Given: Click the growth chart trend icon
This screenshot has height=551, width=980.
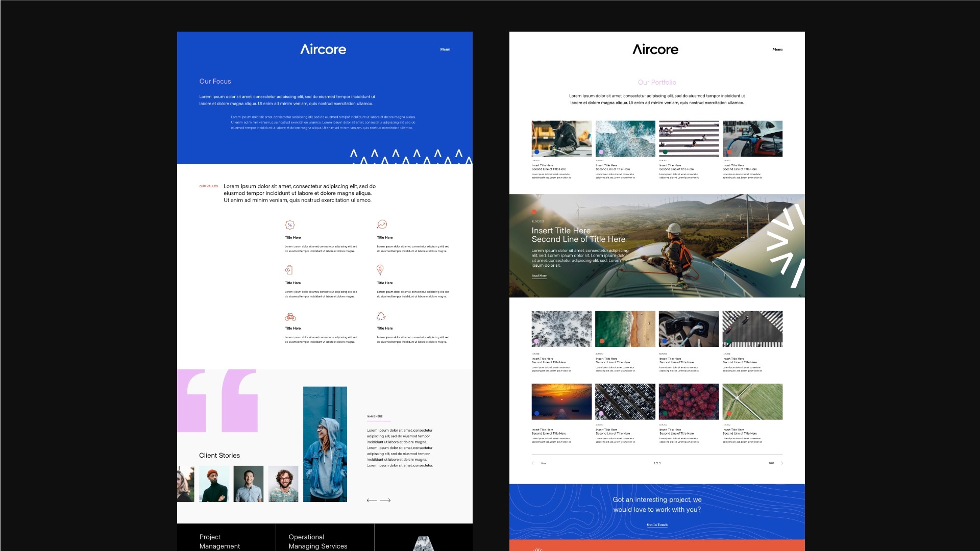Looking at the screenshot, I should [382, 224].
